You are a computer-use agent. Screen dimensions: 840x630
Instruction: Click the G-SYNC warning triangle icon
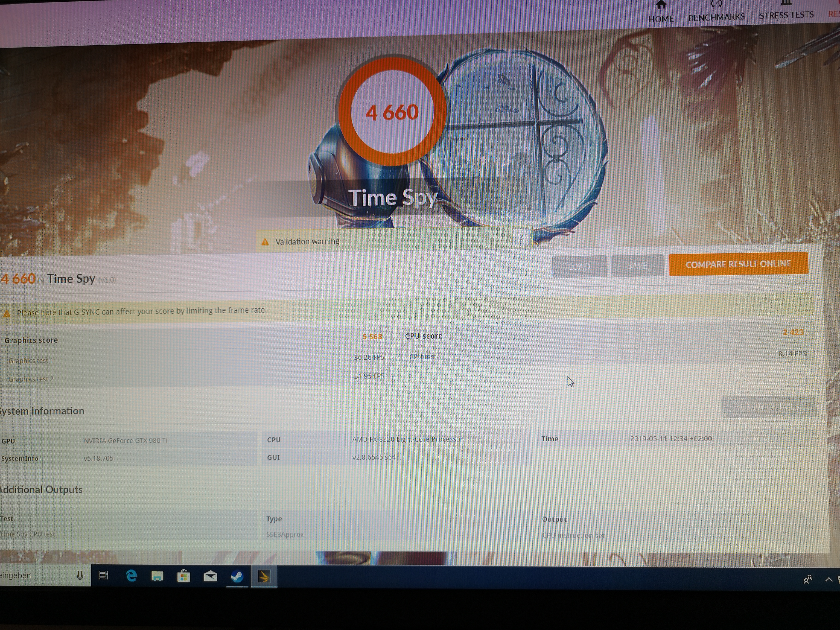(7, 313)
